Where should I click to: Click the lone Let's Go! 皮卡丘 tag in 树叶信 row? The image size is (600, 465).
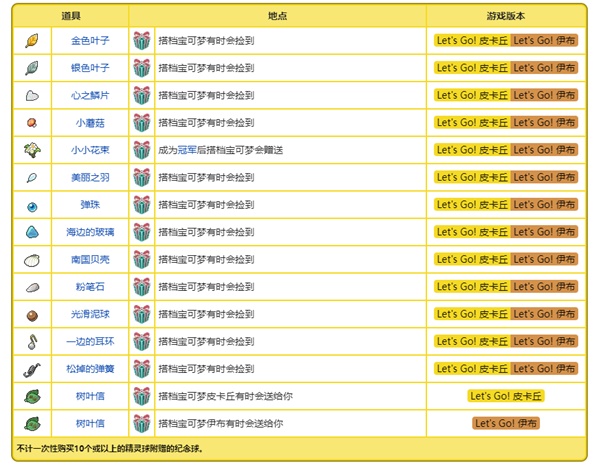[506, 396]
